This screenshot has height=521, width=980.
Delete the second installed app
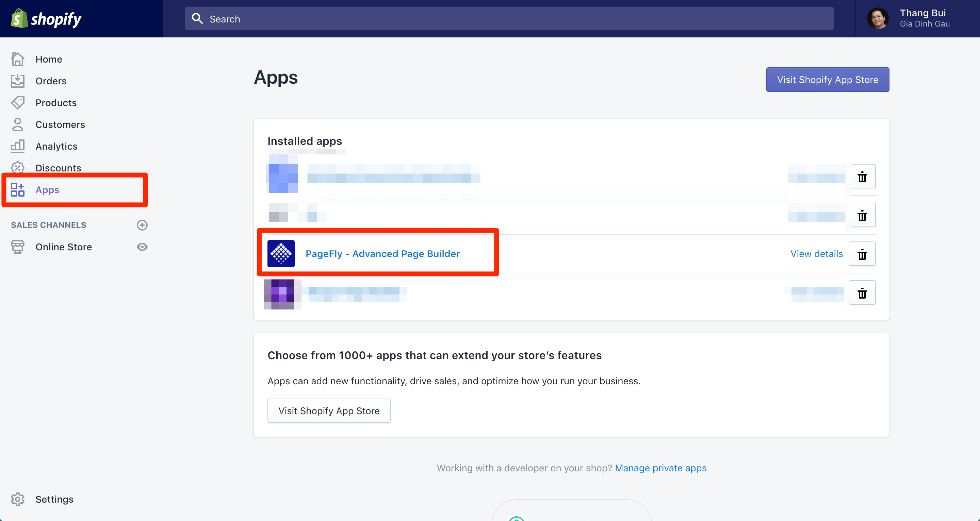click(x=862, y=215)
